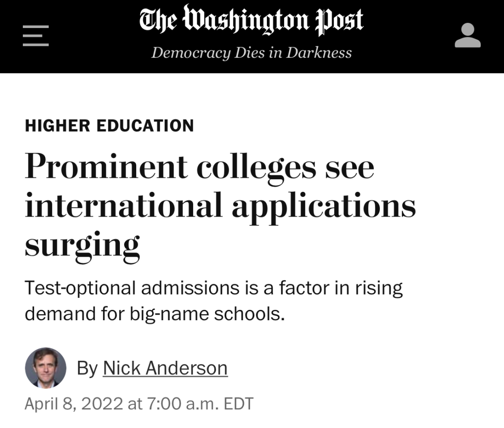The height and width of the screenshot is (428, 504).
Task: Click the user account profile icon
Action: click(468, 36)
